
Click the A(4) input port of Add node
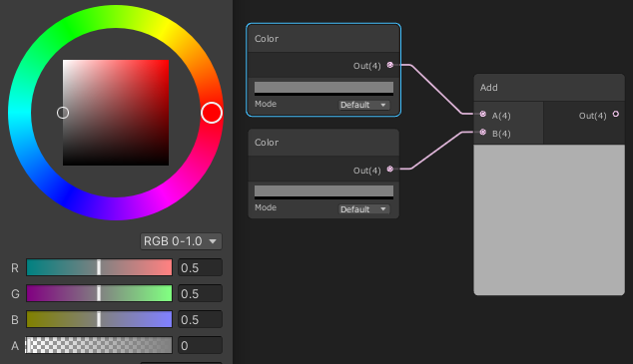tap(483, 114)
